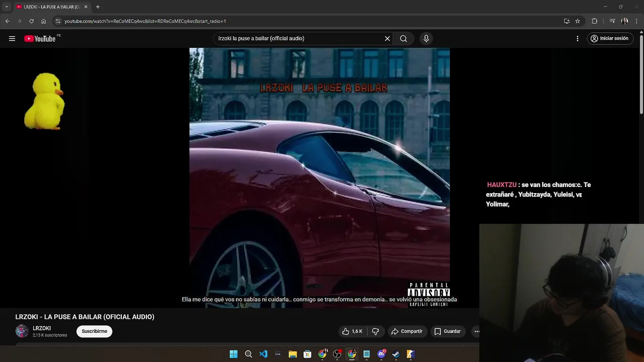Reload the current page
This screenshot has height=362, width=644.
(x=31, y=21)
